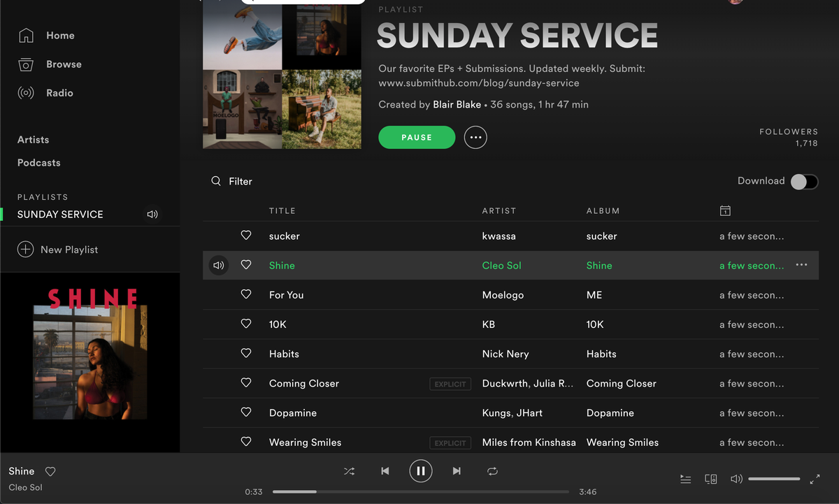Image resolution: width=839 pixels, height=504 pixels.
Task: Like the Coming Closer track
Action: point(246,382)
